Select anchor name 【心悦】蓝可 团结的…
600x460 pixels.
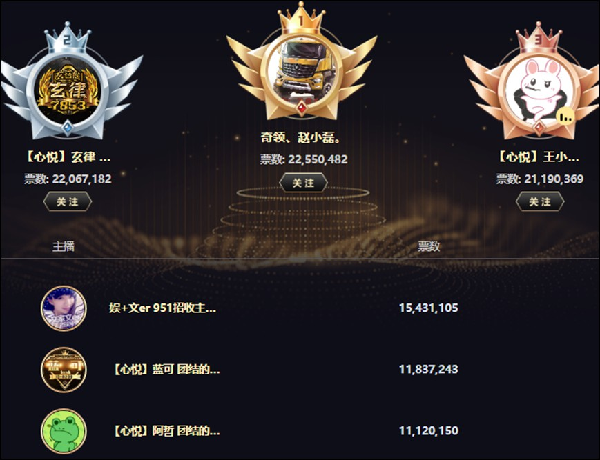[166, 369]
